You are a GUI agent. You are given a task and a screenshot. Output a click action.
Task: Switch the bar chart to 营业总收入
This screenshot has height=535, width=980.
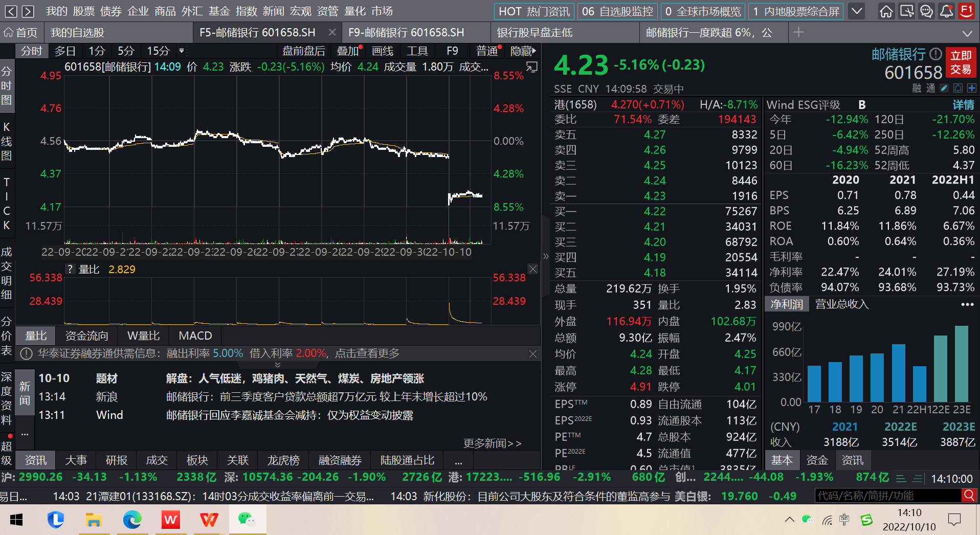click(x=841, y=304)
